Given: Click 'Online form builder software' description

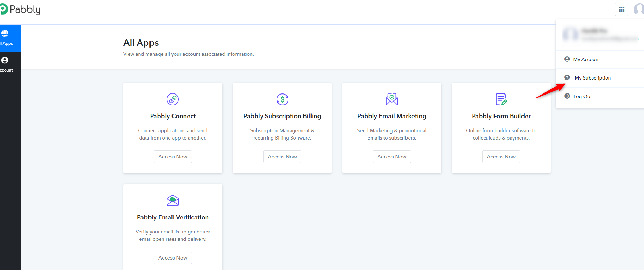Looking at the screenshot, I should [501, 134].
